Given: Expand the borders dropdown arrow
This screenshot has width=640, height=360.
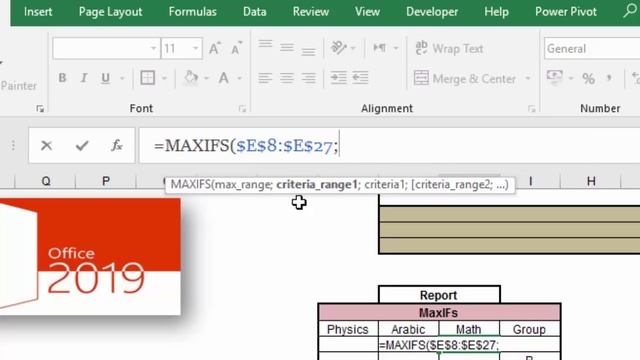Looking at the screenshot, I should (164, 78).
